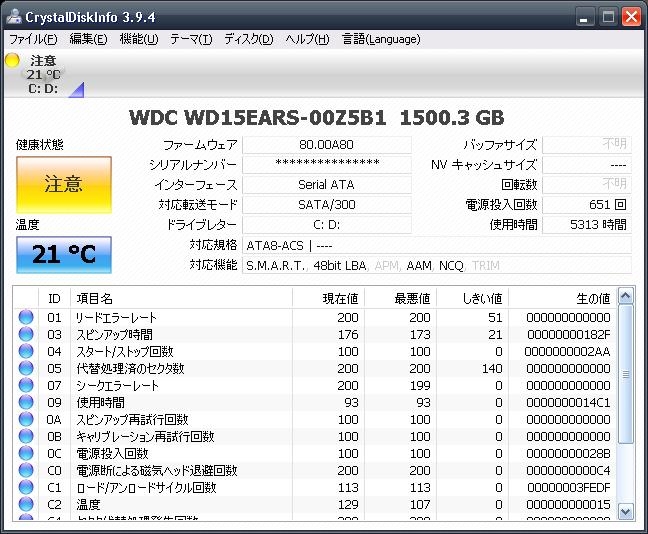The width and height of the screenshot is (648, 534).
Task: Click the status orb for ID C0 row
Action: [x=27, y=470]
